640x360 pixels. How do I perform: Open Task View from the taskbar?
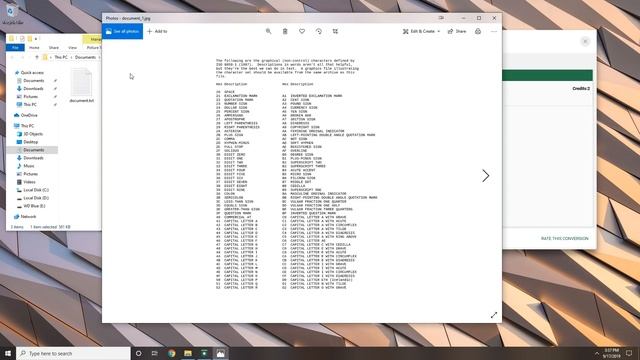155,353
